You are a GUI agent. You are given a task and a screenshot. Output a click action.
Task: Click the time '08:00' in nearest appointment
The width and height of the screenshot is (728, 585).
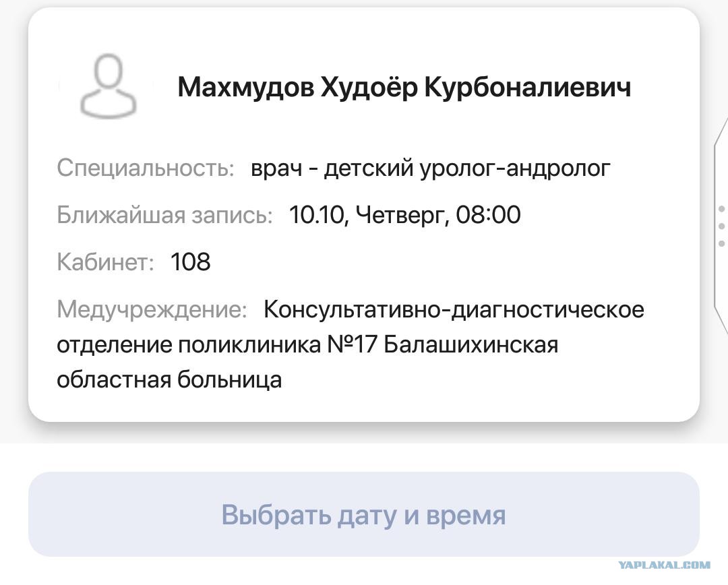coord(488,215)
